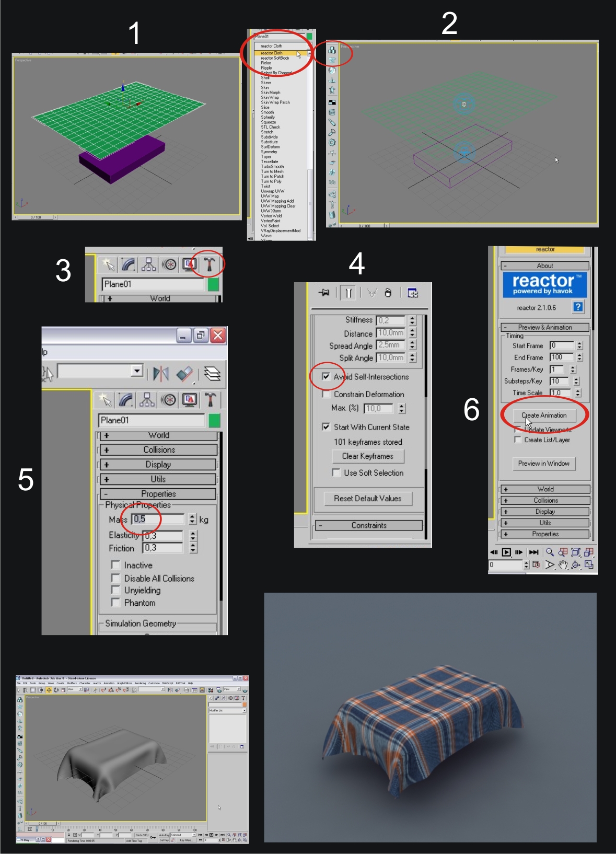This screenshot has width=616, height=854.
Task: Enable Constrain Deformation checkbox
Action: [326, 394]
